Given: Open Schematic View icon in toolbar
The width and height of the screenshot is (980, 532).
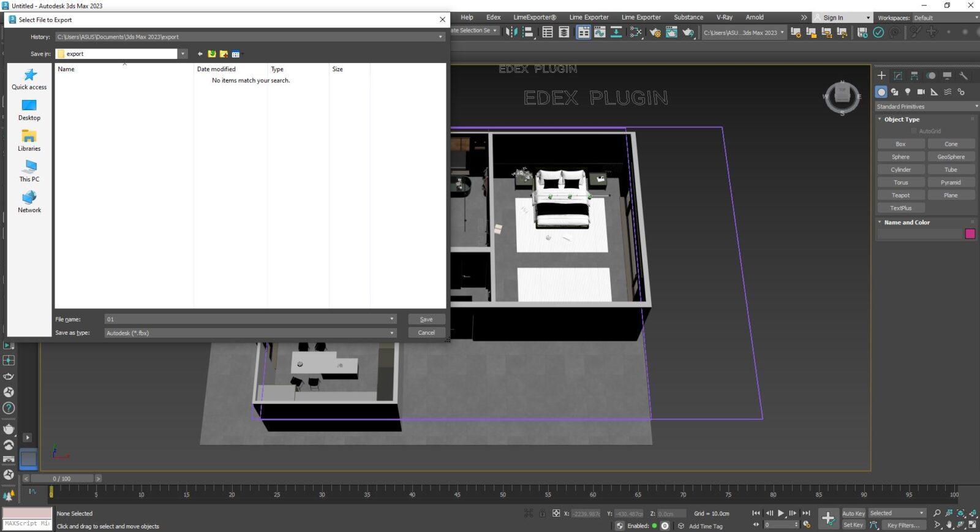Looking at the screenshot, I should pyautogui.click(x=616, y=32).
